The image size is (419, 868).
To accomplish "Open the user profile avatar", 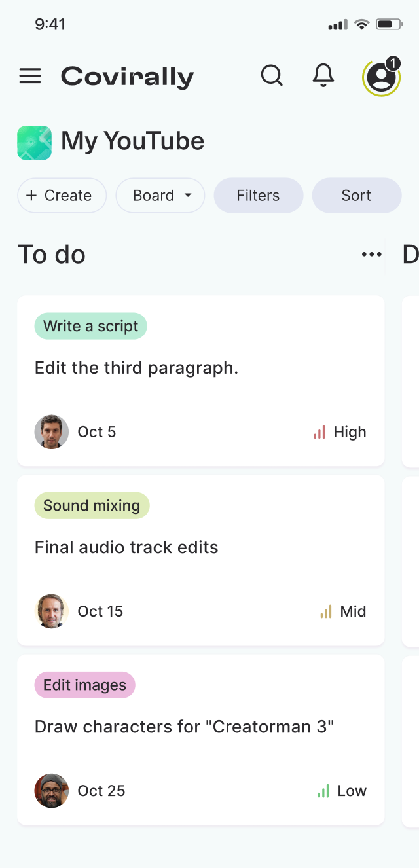I will click(x=382, y=77).
